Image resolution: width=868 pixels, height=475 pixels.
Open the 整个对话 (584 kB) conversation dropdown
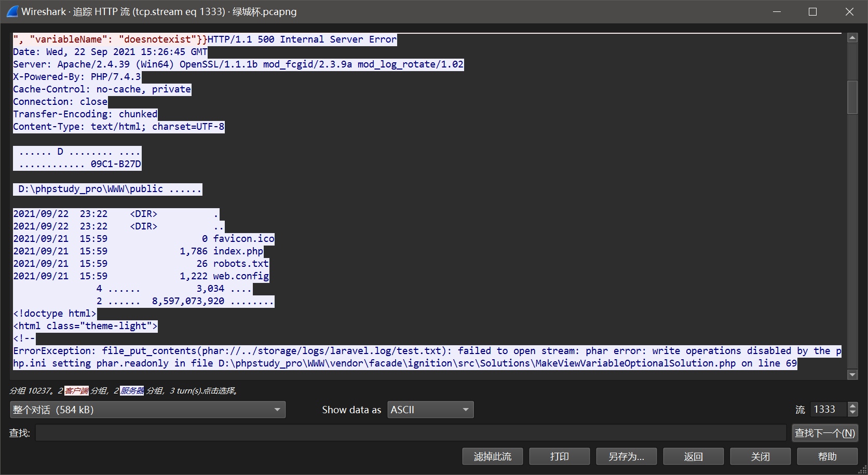click(147, 410)
